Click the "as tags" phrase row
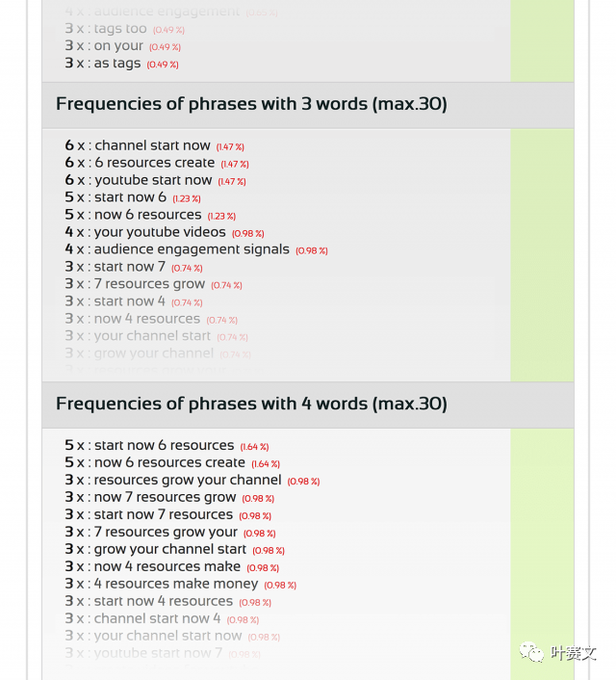 pos(117,64)
